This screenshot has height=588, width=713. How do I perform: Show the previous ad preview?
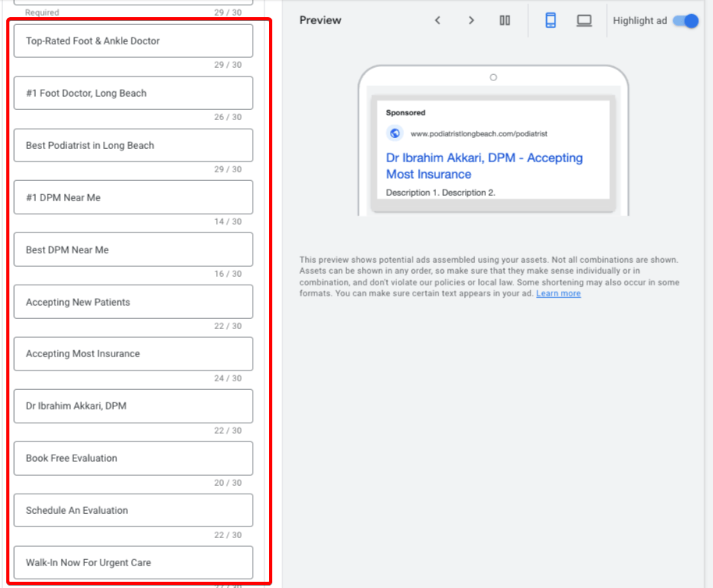[x=438, y=21]
